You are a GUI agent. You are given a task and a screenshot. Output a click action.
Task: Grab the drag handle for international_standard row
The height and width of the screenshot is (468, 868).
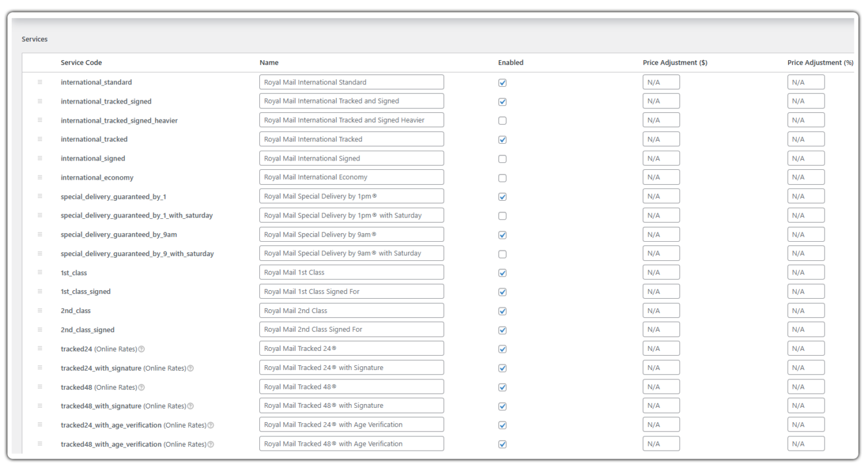coord(40,82)
